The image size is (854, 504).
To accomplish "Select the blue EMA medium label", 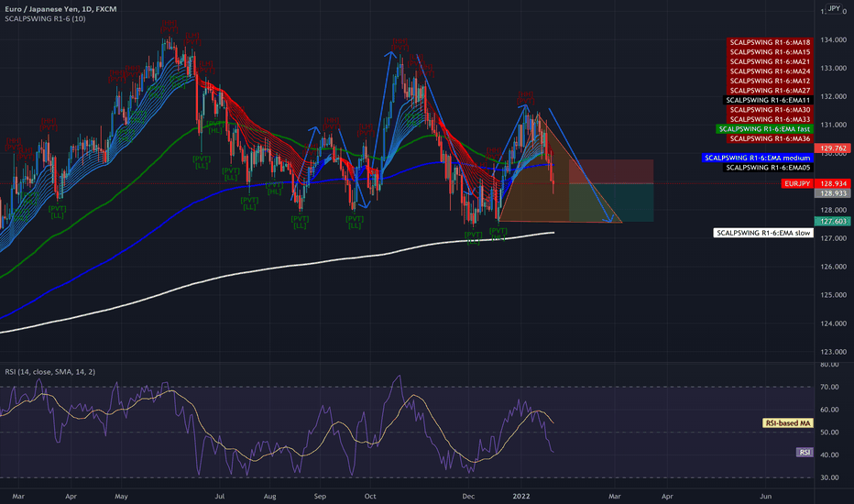I will (x=757, y=158).
